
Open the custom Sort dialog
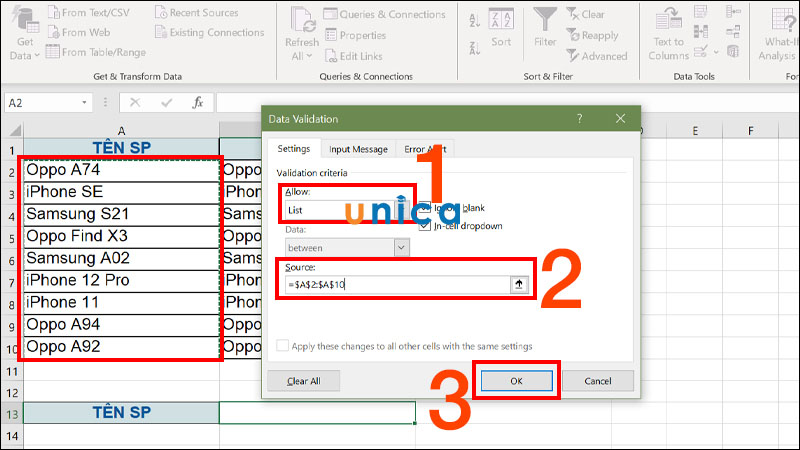pos(501,28)
